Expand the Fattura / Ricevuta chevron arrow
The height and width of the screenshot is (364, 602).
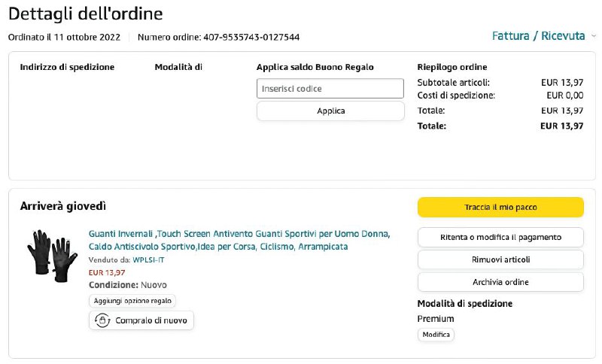coord(593,36)
